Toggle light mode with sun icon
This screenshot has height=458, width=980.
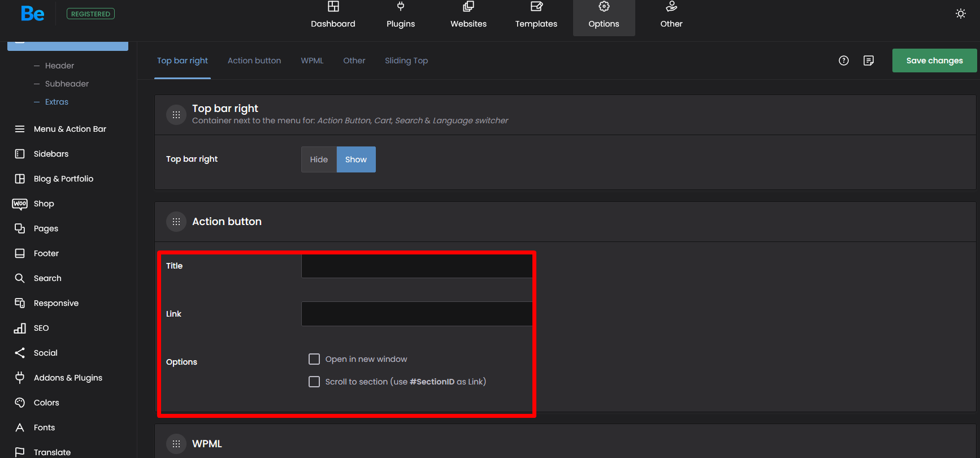[x=961, y=14]
